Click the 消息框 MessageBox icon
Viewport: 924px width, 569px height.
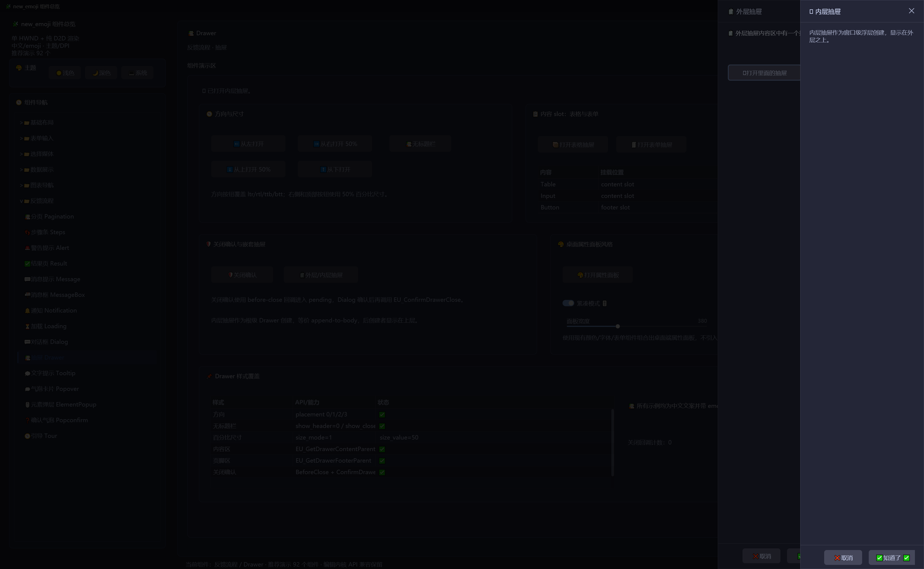pos(27,295)
